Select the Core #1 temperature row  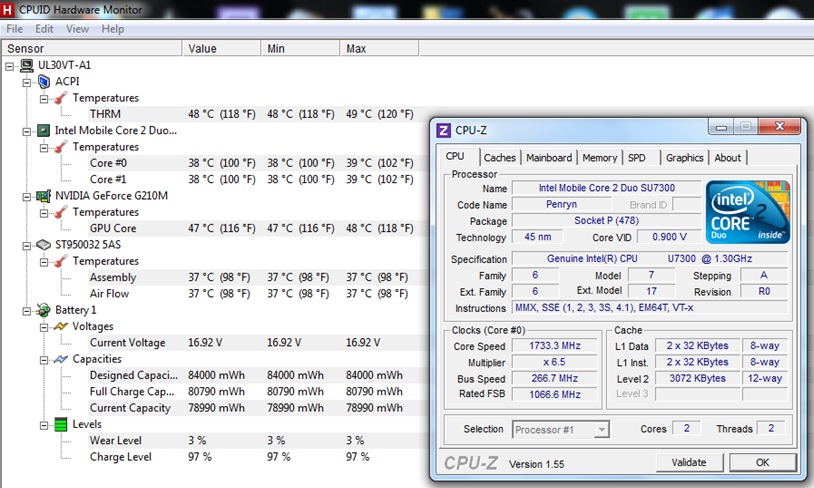[x=251, y=180]
